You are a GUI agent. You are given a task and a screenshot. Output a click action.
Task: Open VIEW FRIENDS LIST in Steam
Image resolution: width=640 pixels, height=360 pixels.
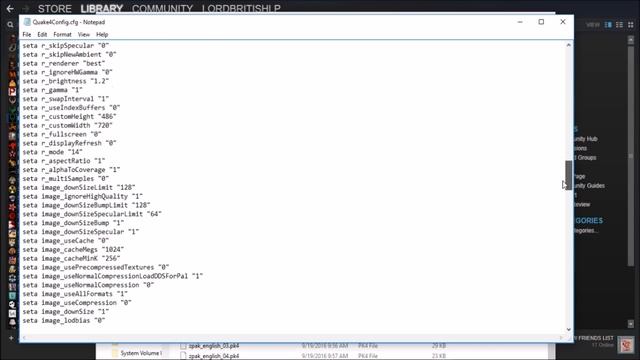(x=594, y=338)
